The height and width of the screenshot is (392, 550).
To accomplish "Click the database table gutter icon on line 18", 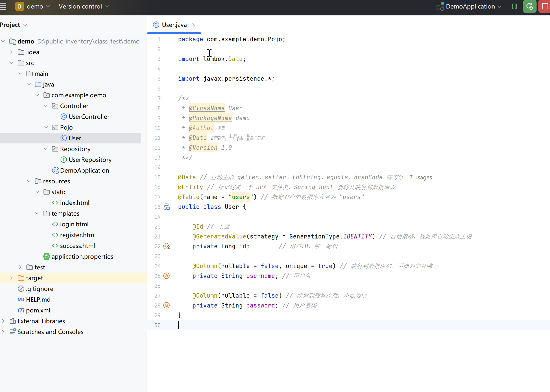I will coord(166,207).
